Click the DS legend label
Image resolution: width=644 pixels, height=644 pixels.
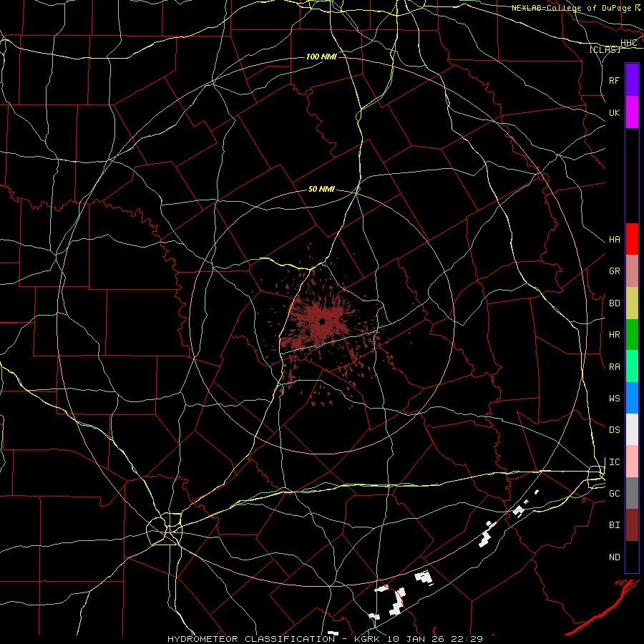pyautogui.click(x=614, y=430)
